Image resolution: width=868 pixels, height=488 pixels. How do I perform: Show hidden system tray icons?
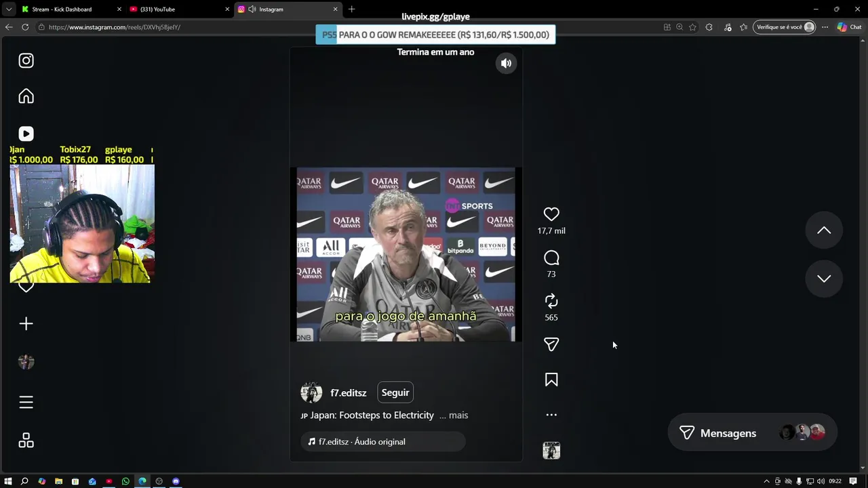(767, 481)
